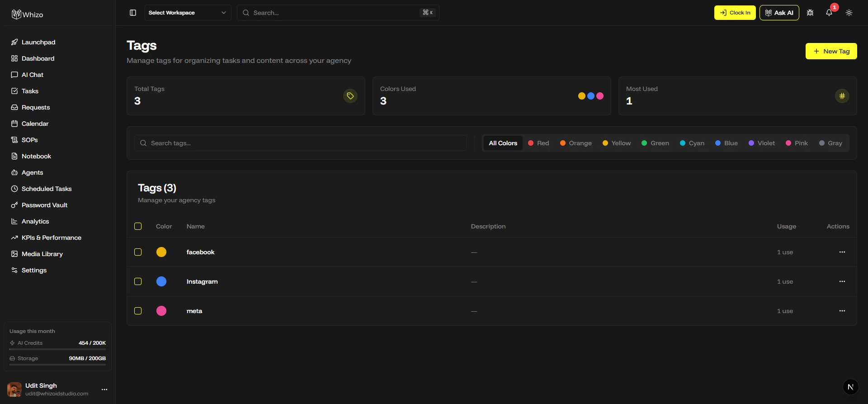
Task: Expand the Select Workspace dropdown
Action: tap(188, 13)
